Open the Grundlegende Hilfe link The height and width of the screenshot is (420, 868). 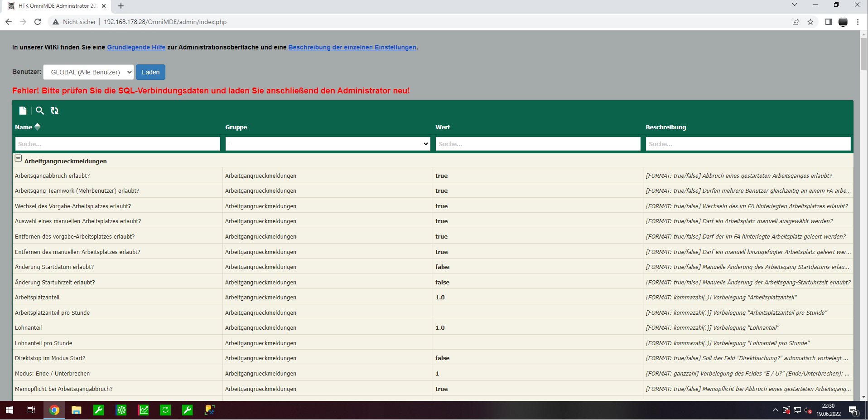(136, 47)
